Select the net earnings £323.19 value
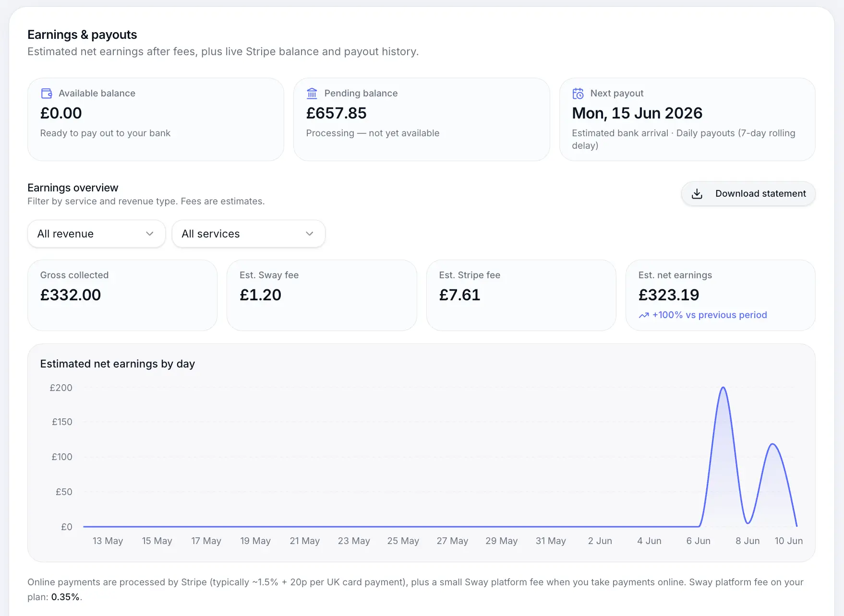 669,295
